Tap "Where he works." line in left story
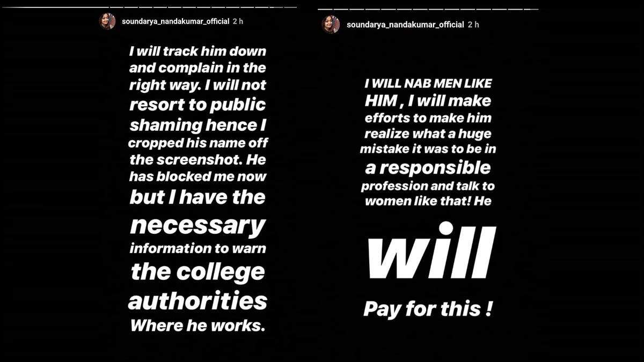 pos(197,326)
